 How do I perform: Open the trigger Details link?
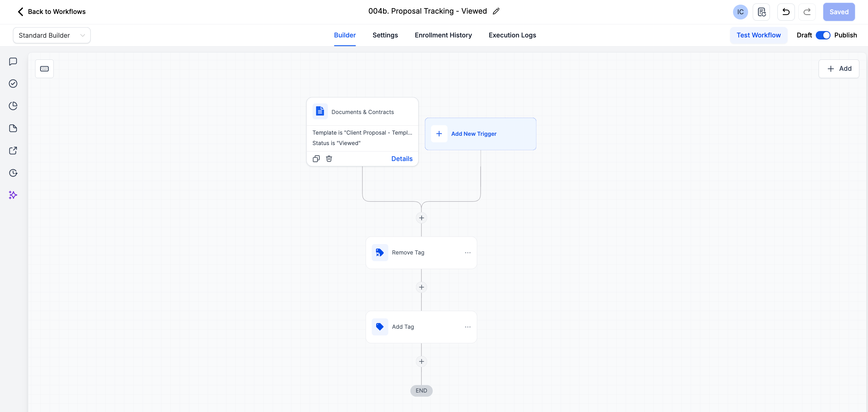coord(402,159)
